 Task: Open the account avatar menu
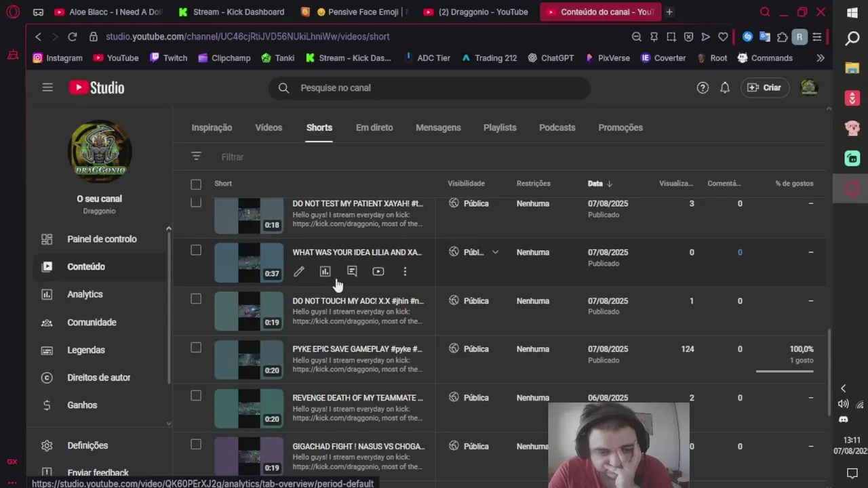click(809, 87)
